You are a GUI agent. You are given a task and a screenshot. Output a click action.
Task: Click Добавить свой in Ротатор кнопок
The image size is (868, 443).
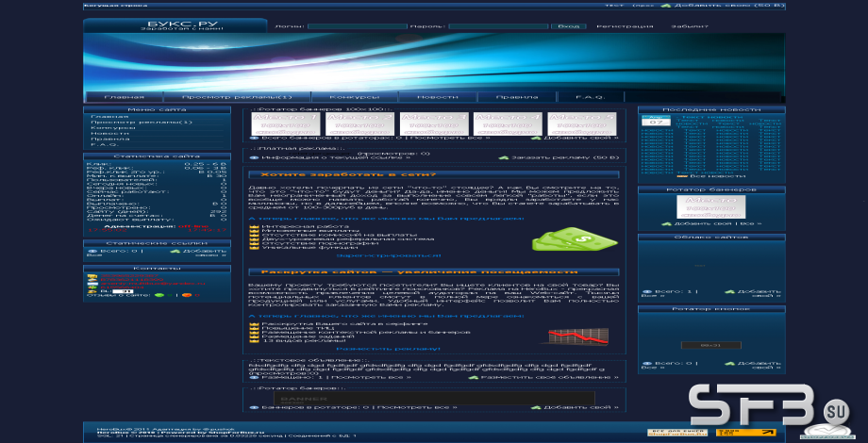click(x=759, y=365)
